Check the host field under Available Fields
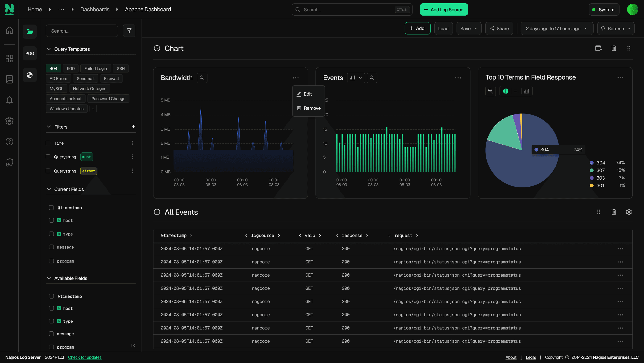Viewport: 644px width, 363px height. (51, 308)
